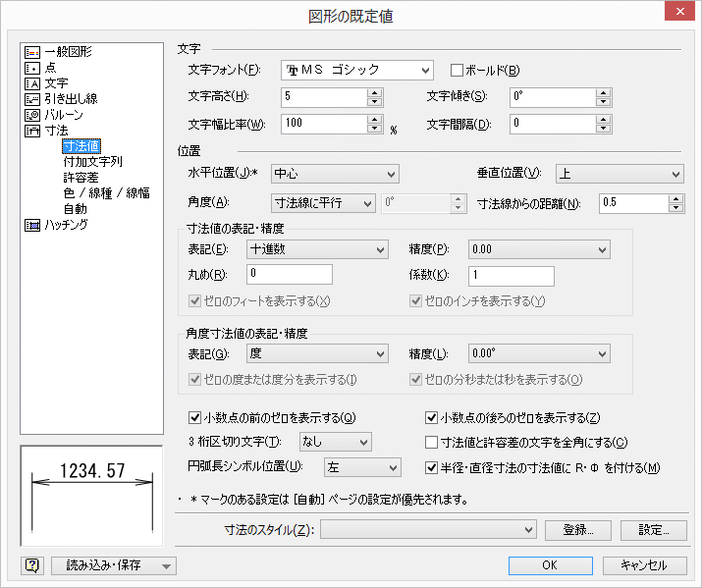Click the 文字間隔 input field
The width and height of the screenshot is (702, 588).
point(553,124)
